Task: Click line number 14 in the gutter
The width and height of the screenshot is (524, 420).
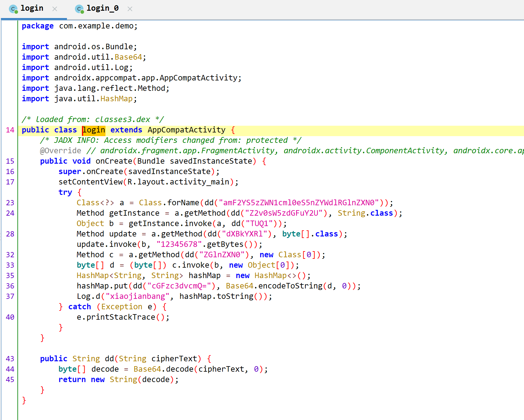Action: (10, 130)
